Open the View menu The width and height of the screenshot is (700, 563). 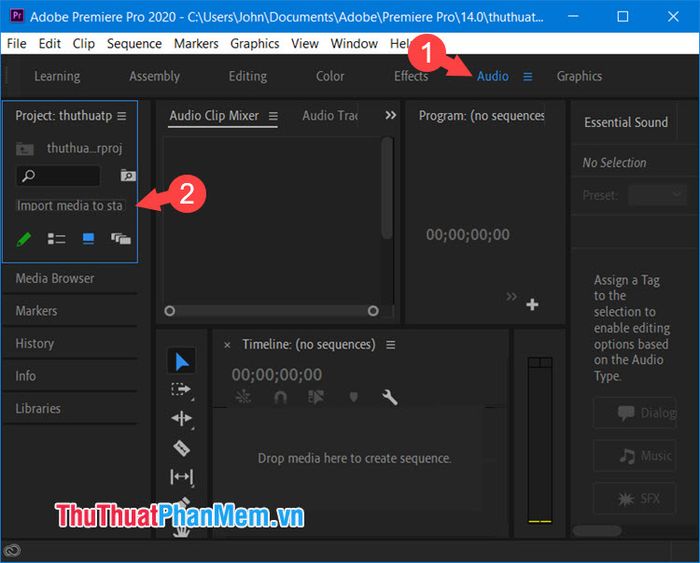tap(305, 43)
